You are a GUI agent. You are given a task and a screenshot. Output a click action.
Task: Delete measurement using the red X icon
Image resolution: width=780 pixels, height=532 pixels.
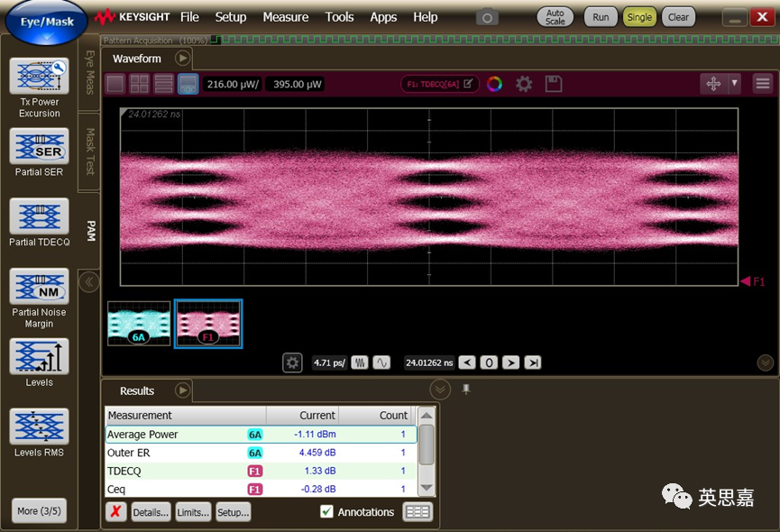116,512
